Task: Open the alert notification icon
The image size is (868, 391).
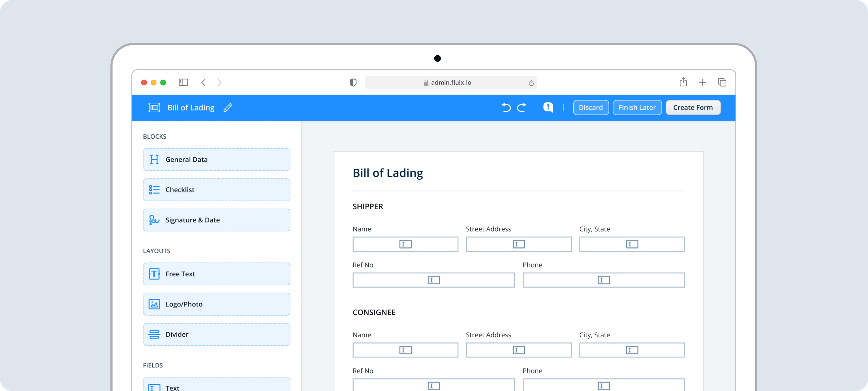Action: (x=548, y=108)
